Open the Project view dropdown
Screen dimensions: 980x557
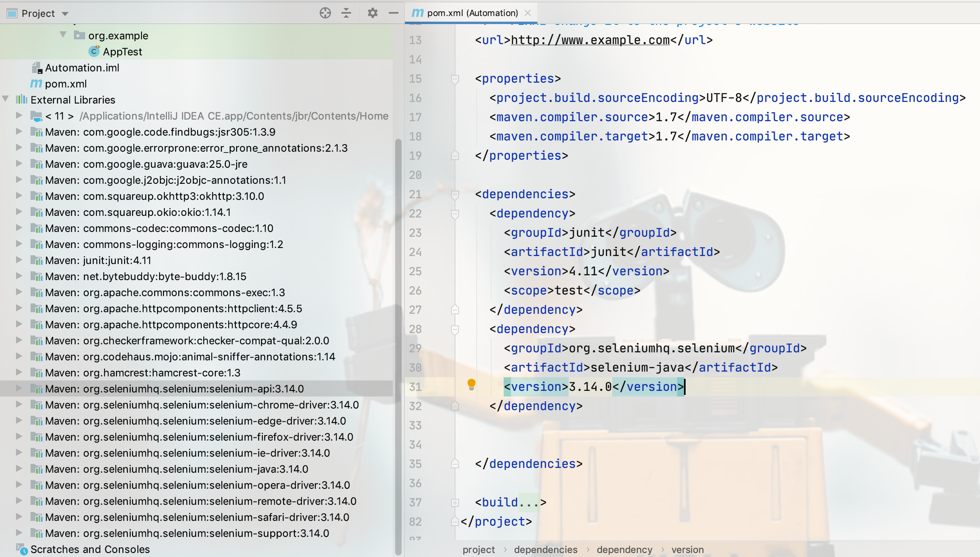coord(65,14)
